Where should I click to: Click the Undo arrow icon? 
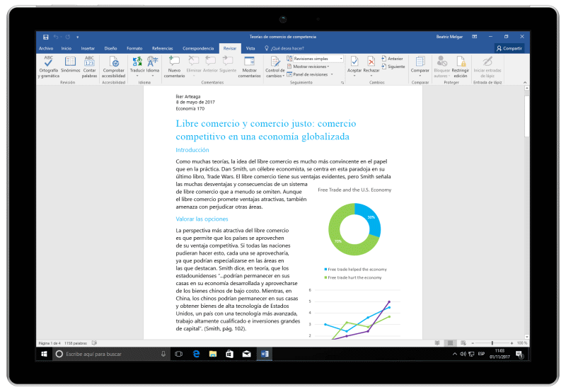coord(56,37)
